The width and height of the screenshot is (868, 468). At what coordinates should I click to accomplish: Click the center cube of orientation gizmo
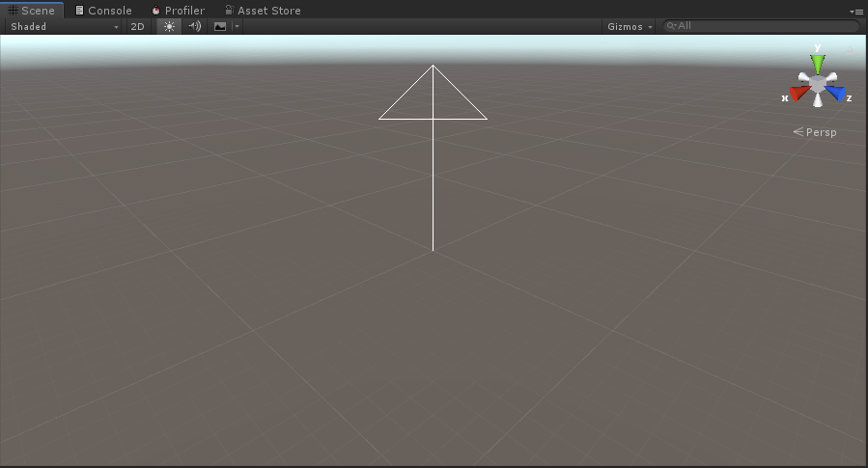coord(818,84)
